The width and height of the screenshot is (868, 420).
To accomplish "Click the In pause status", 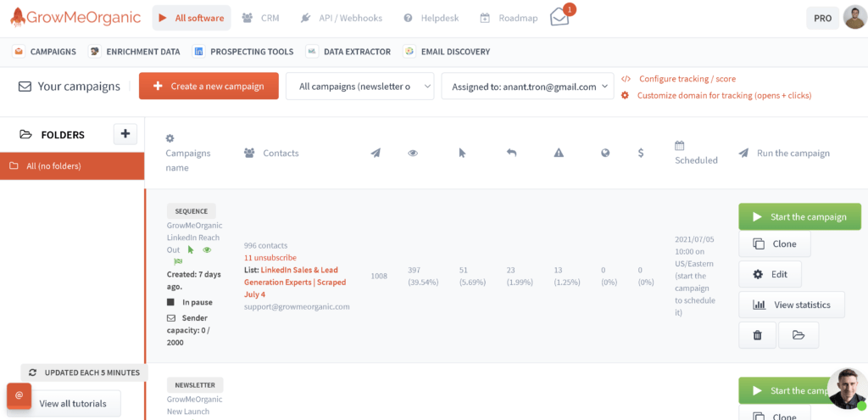I will (189, 302).
